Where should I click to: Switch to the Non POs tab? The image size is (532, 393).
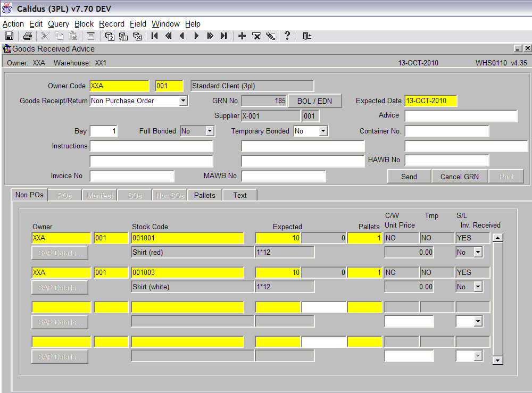(29, 195)
